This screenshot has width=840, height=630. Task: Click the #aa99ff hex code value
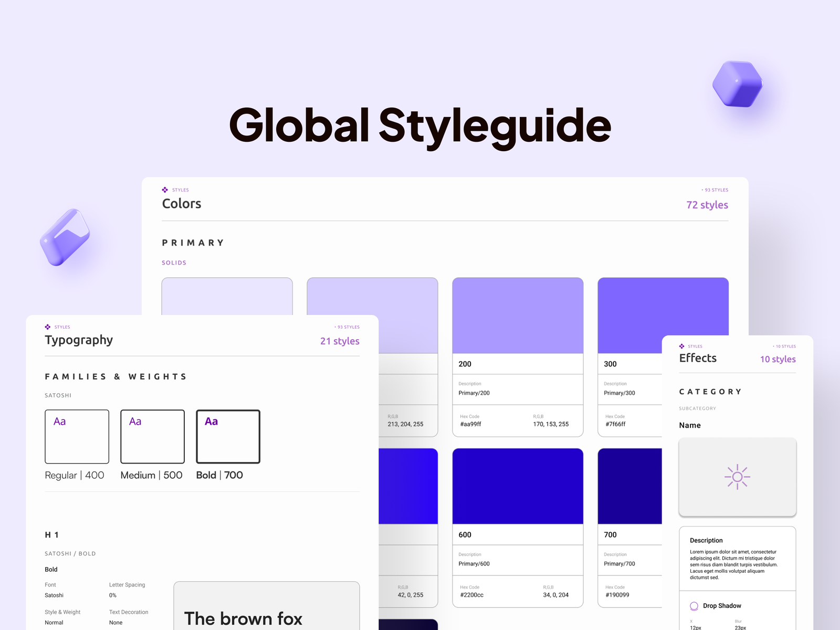470,424
